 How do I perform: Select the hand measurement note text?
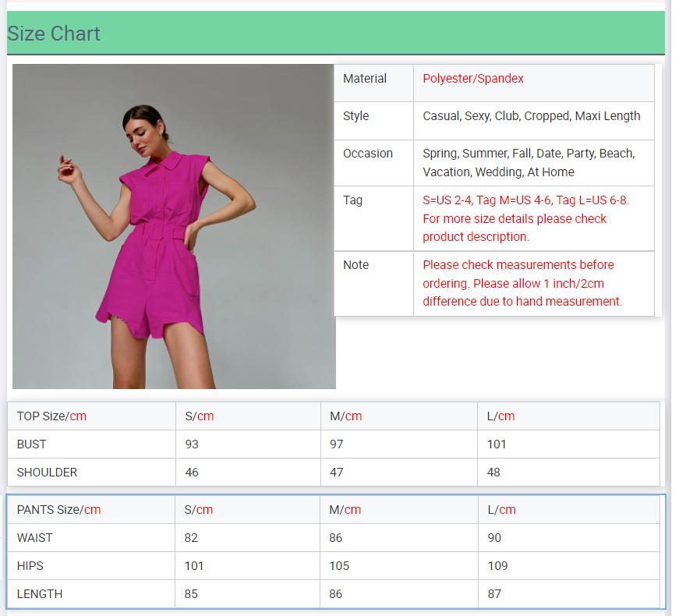click(x=522, y=283)
